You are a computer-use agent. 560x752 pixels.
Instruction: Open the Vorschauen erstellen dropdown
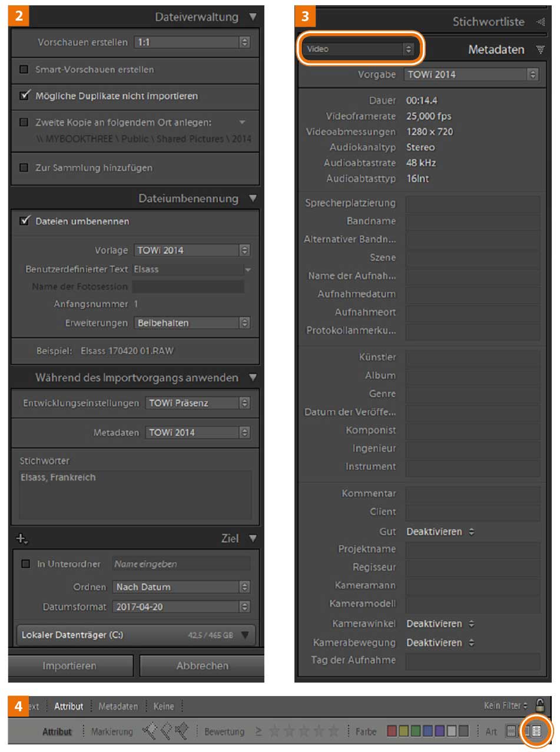pyautogui.click(x=192, y=42)
